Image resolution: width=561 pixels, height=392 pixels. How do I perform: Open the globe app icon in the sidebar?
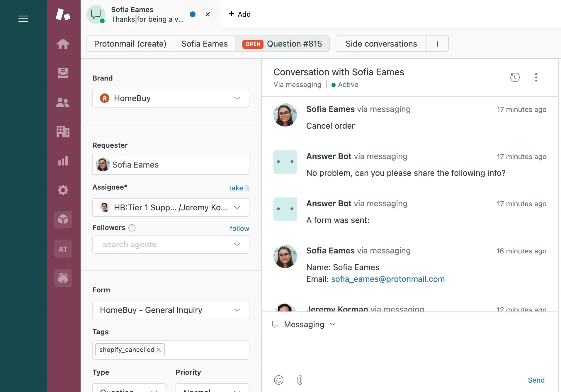63,278
